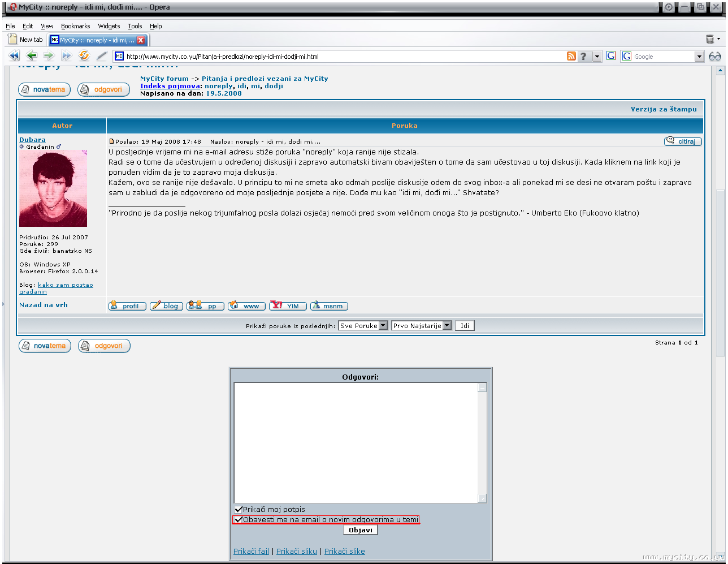Open the 'Prikači slike' link
The height and width of the screenshot is (564, 728).
345,551
